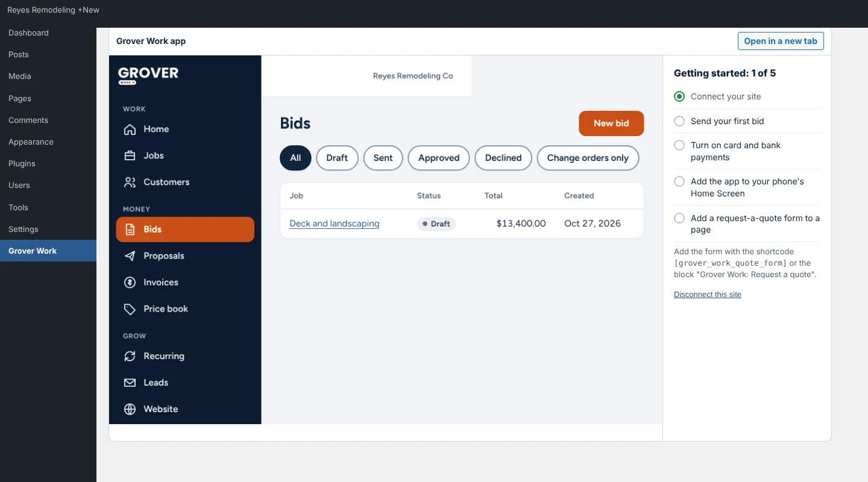Screen dimensions: 868x482
Task: Open in a new tab
Action: coord(781,41)
